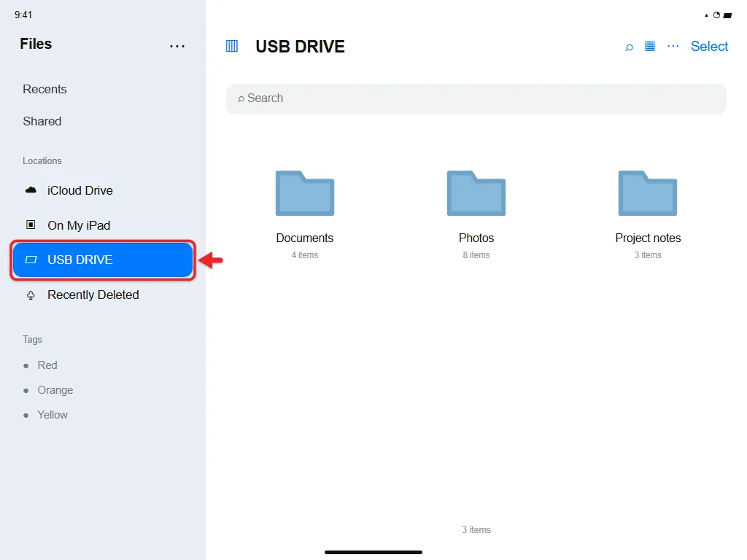Open the toolbar more options ellipsis
Viewport: 747px width, 560px height.
pyautogui.click(x=673, y=46)
